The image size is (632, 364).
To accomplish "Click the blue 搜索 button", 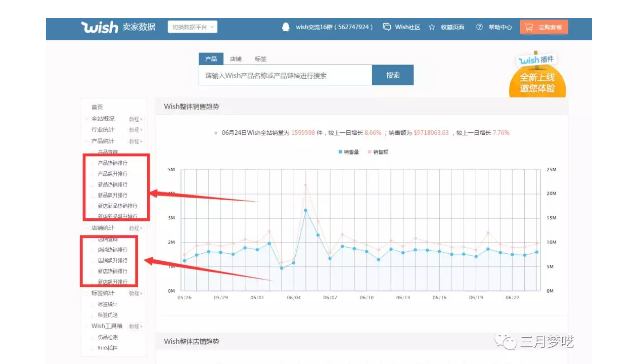I will tap(393, 75).
